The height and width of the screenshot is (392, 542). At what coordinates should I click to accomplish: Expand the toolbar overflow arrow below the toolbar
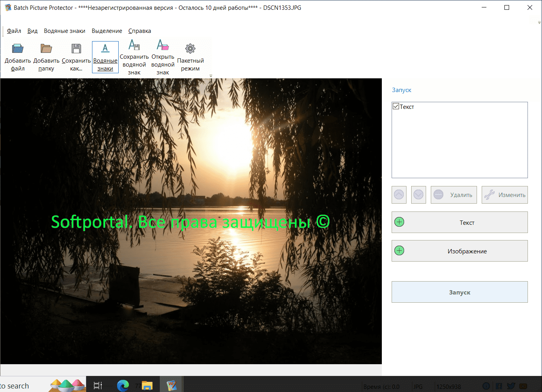(211, 76)
